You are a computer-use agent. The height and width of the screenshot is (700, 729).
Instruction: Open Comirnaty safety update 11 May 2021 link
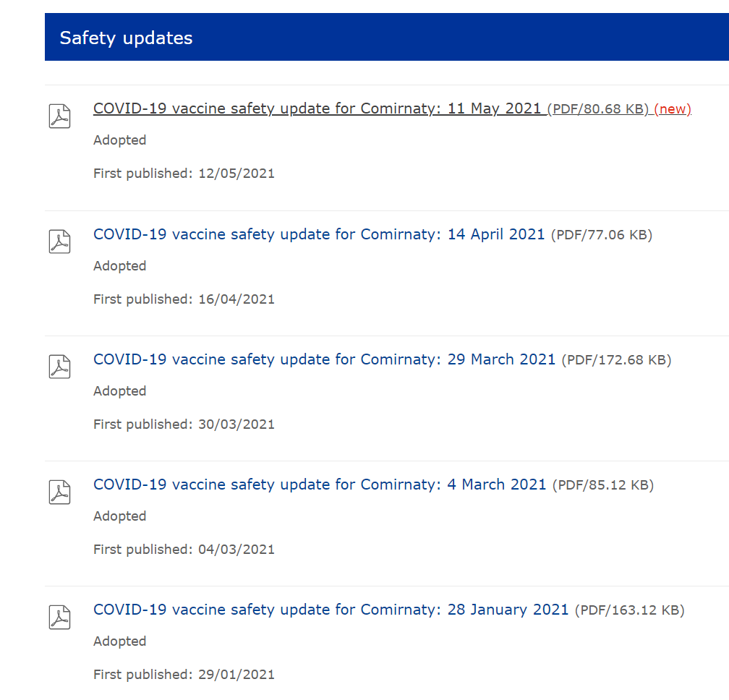(x=317, y=108)
